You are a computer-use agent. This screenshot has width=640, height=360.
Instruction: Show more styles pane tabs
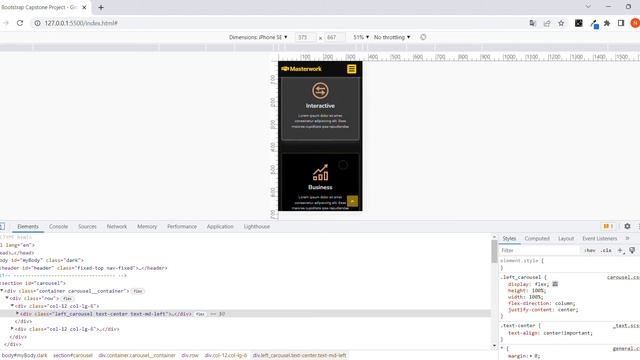point(628,238)
